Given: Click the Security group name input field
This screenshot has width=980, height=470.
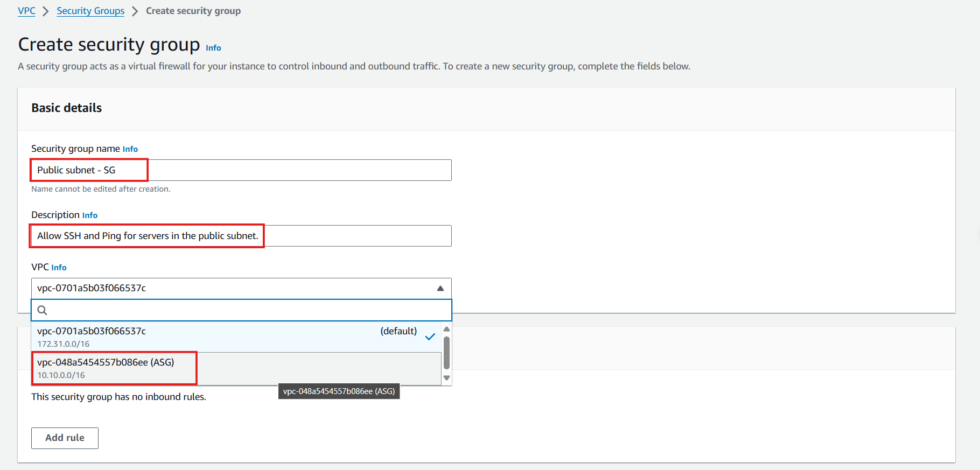Looking at the screenshot, I should point(241,170).
